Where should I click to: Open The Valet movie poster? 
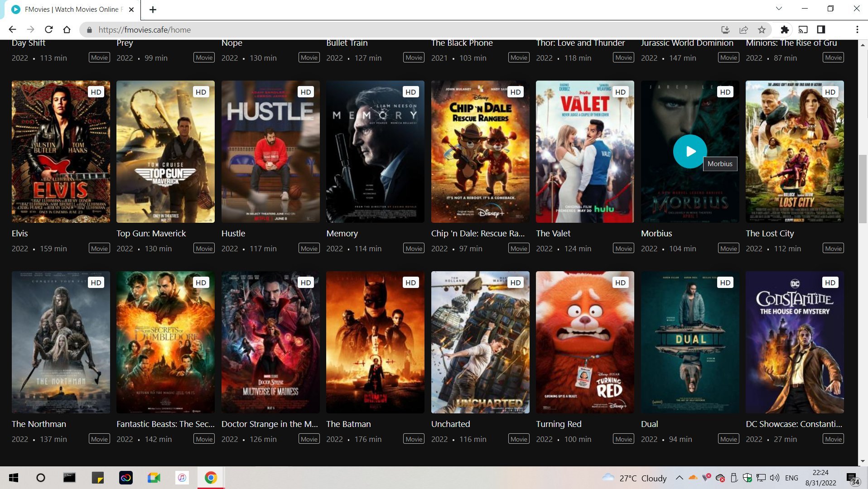pyautogui.click(x=585, y=152)
